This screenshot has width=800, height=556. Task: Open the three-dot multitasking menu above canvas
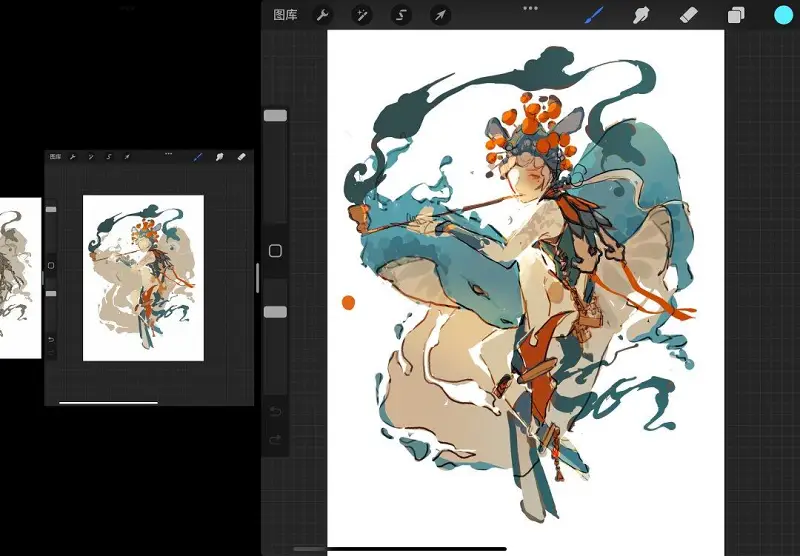click(531, 8)
